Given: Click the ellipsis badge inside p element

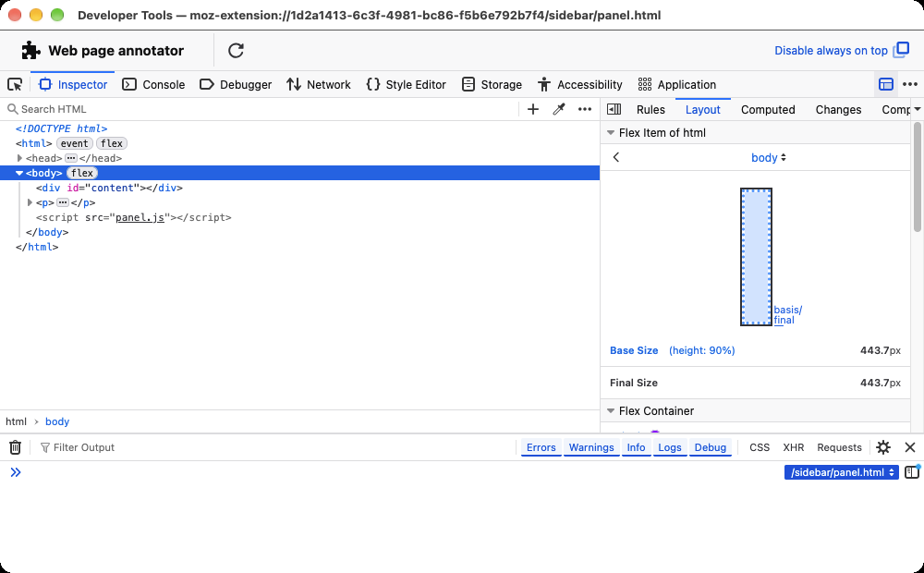Looking at the screenshot, I should (63, 202).
